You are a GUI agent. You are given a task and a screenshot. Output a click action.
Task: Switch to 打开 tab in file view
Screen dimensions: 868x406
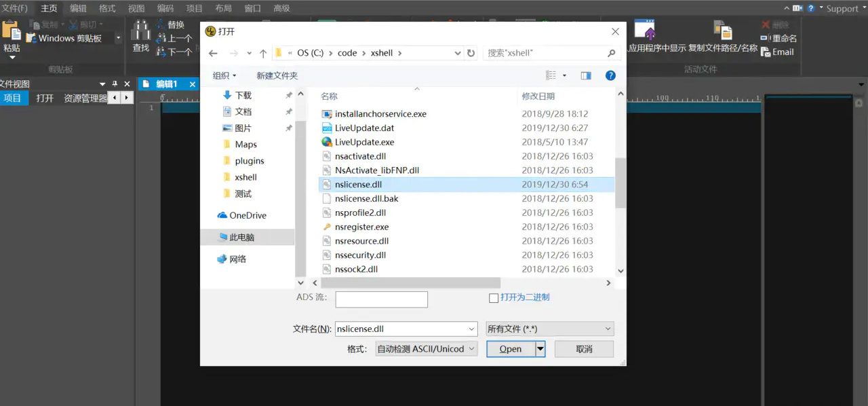point(45,98)
